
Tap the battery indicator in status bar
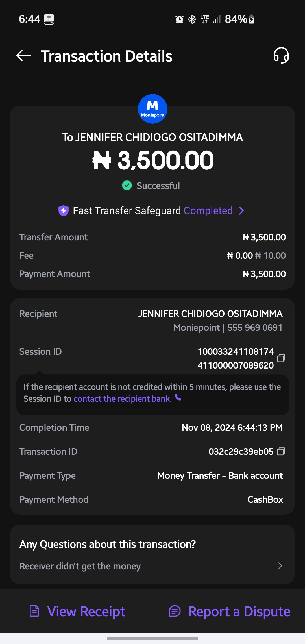click(251, 19)
